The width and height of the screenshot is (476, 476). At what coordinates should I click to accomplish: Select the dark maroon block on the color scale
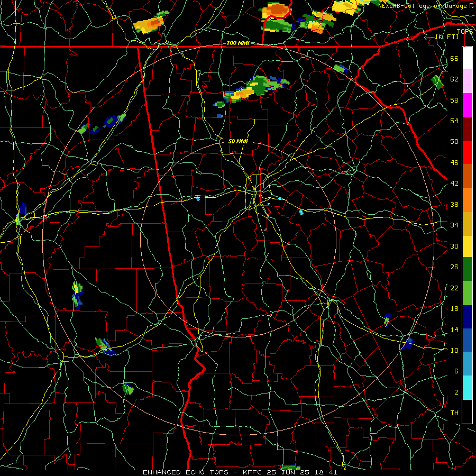(467, 129)
